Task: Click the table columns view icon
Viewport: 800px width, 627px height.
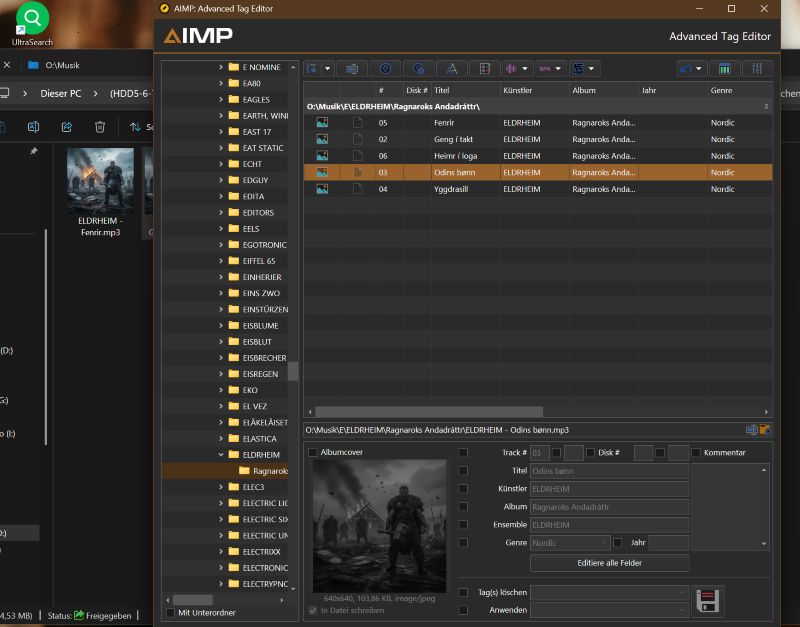Action: click(x=724, y=69)
